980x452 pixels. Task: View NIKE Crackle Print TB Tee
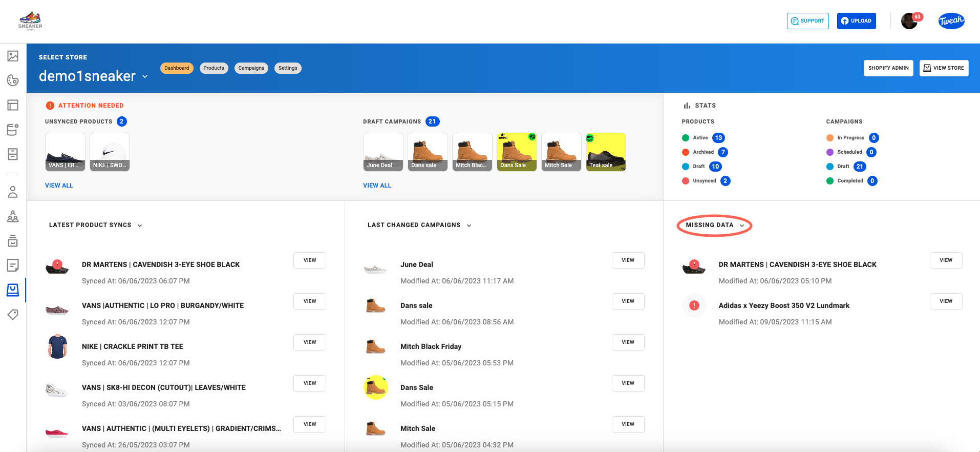(310, 342)
